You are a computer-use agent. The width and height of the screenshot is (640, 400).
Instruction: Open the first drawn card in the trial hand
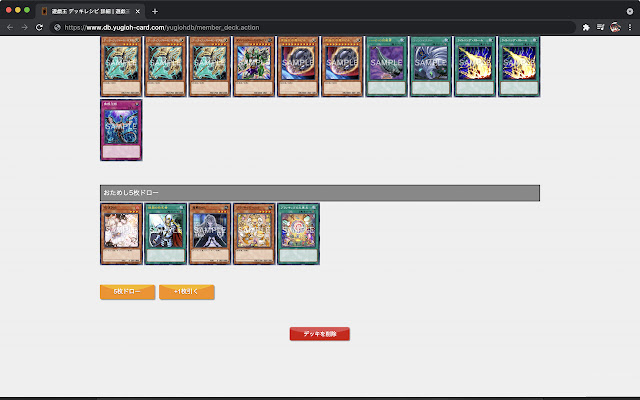[x=121, y=234]
